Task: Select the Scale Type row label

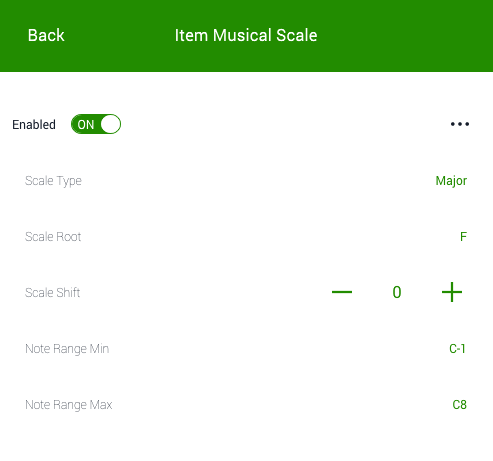Action: [53, 181]
